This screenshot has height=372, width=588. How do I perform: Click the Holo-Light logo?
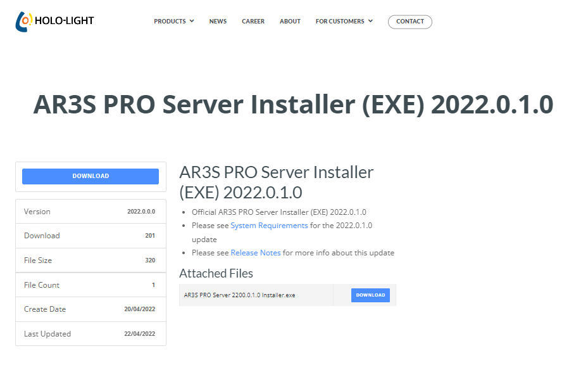55,22
